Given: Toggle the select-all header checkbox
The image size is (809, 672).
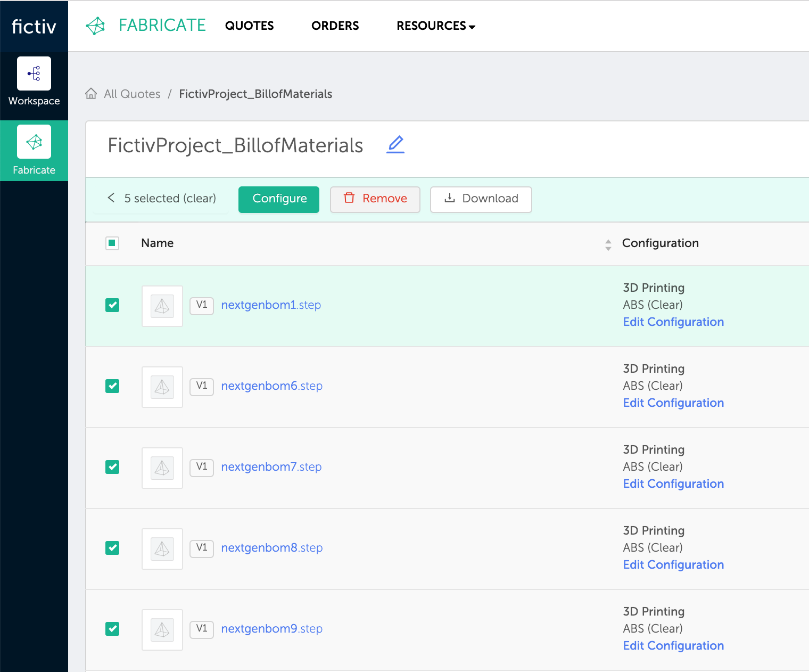Looking at the screenshot, I should [112, 243].
